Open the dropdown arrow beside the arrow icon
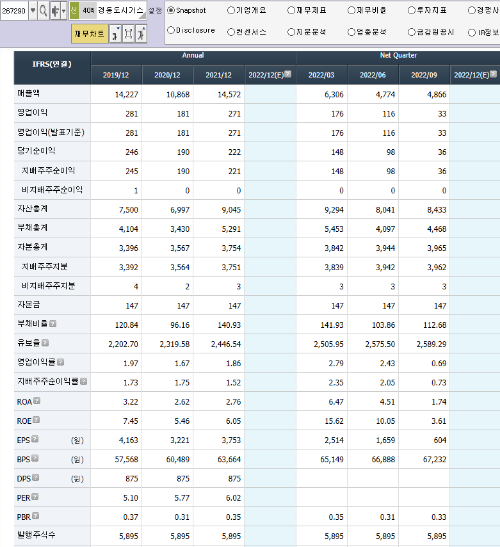 coord(64,11)
